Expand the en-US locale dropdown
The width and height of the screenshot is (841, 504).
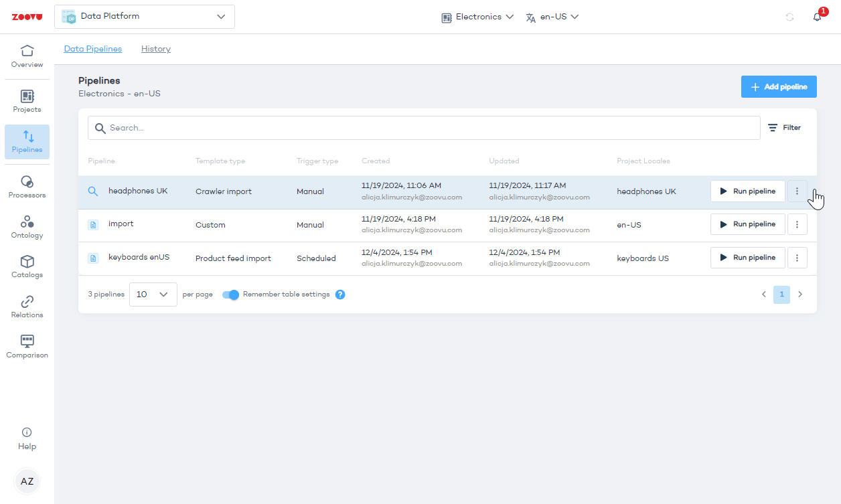(552, 17)
